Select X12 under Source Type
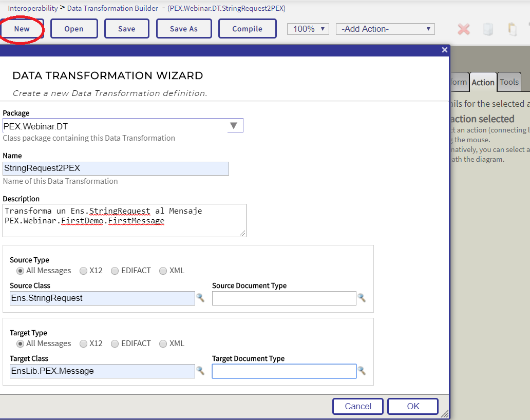530x420 pixels. tap(83, 271)
